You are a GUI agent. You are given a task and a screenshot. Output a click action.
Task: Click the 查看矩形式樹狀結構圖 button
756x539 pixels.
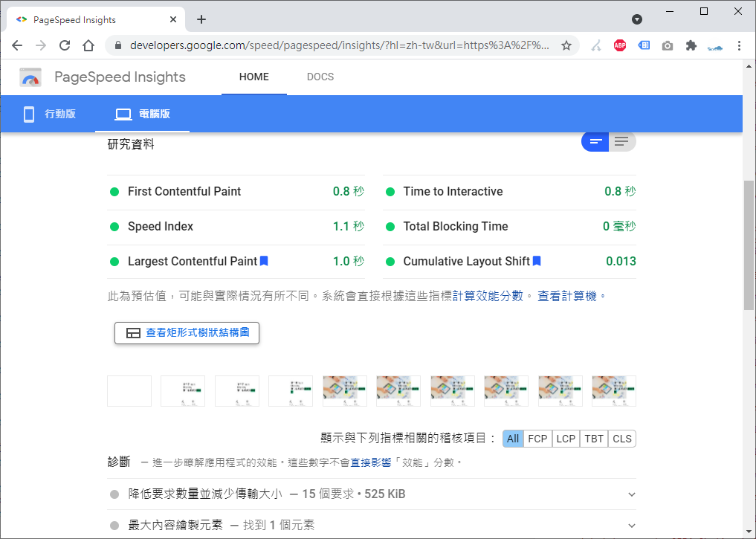click(x=187, y=332)
